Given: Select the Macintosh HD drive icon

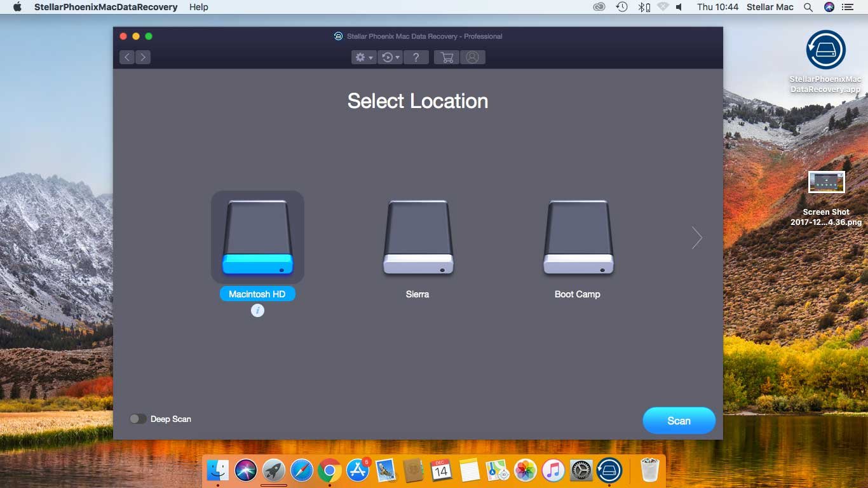Looking at the screenshot, I should tap(257, 237).
